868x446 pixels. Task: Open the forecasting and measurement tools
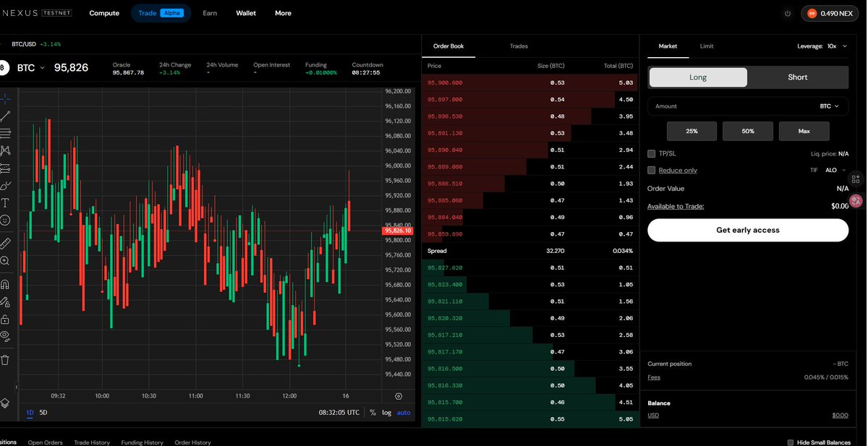coord(5,168)
